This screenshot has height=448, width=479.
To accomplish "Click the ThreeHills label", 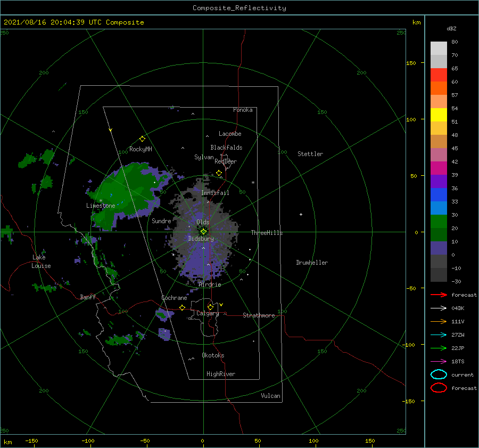I will [x=267, y=233].
